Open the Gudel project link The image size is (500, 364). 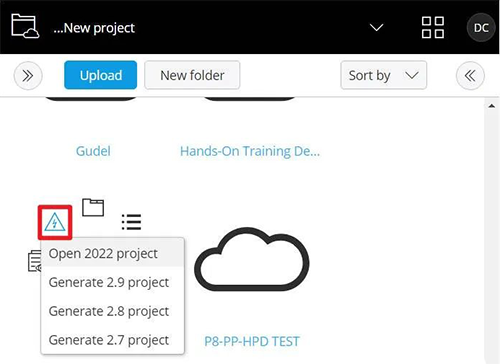point(93,151)
